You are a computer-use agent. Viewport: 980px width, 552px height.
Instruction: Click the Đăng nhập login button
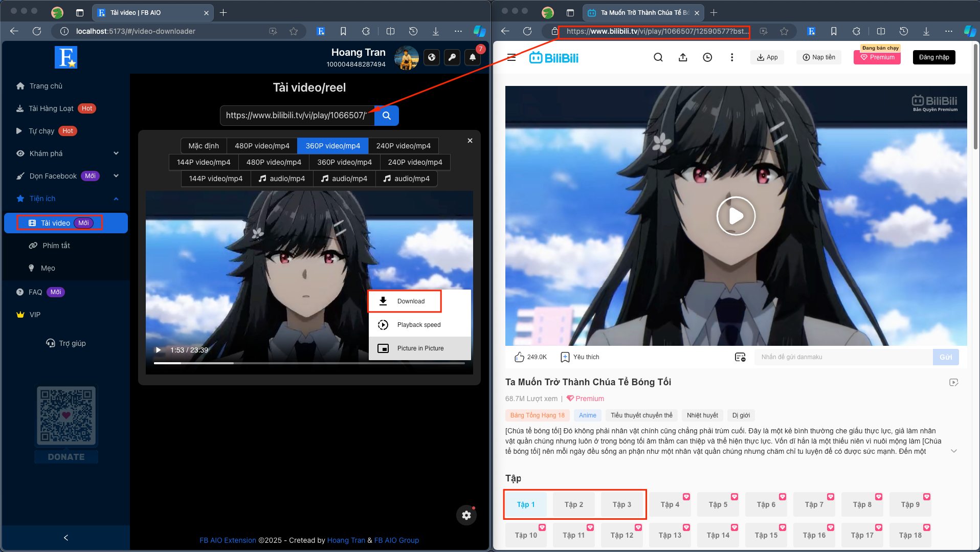pos(934,57)
